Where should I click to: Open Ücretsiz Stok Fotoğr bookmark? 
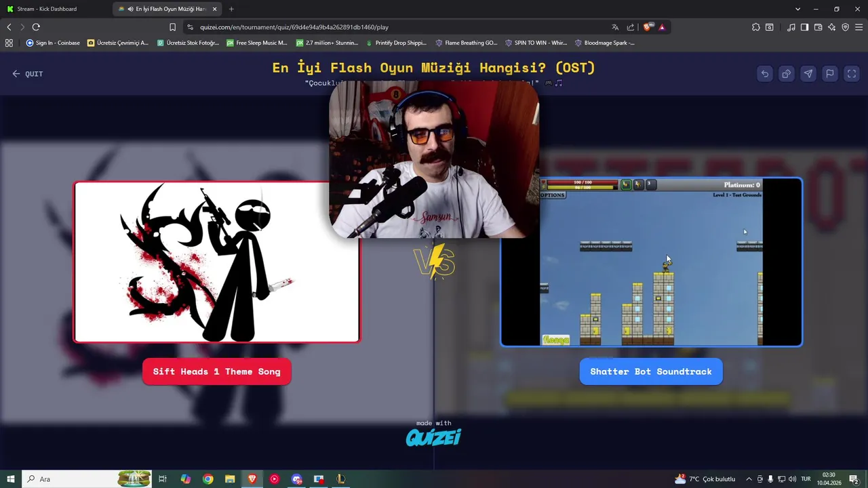click(x=188, y=43)
